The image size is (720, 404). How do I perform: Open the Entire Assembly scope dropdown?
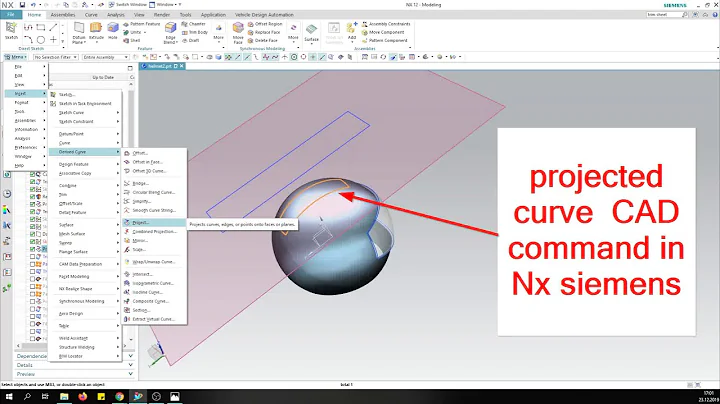pos(106,57)
